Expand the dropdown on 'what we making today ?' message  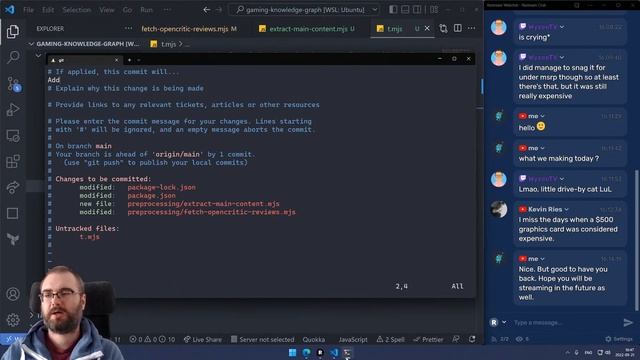point(542,148)
